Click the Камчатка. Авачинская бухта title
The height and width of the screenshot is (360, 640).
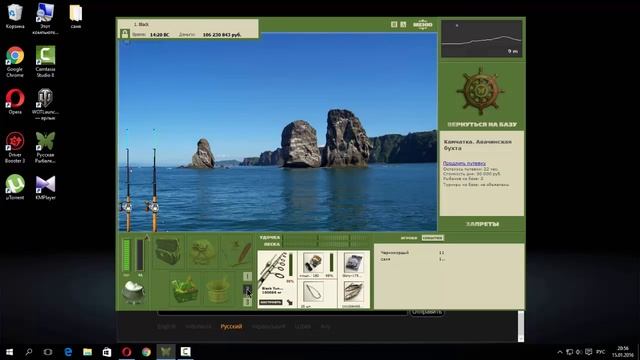point(478,145)
